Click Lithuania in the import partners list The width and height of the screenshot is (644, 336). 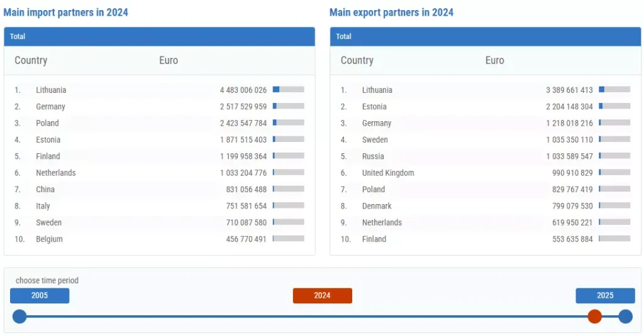(x=51, y=90)
